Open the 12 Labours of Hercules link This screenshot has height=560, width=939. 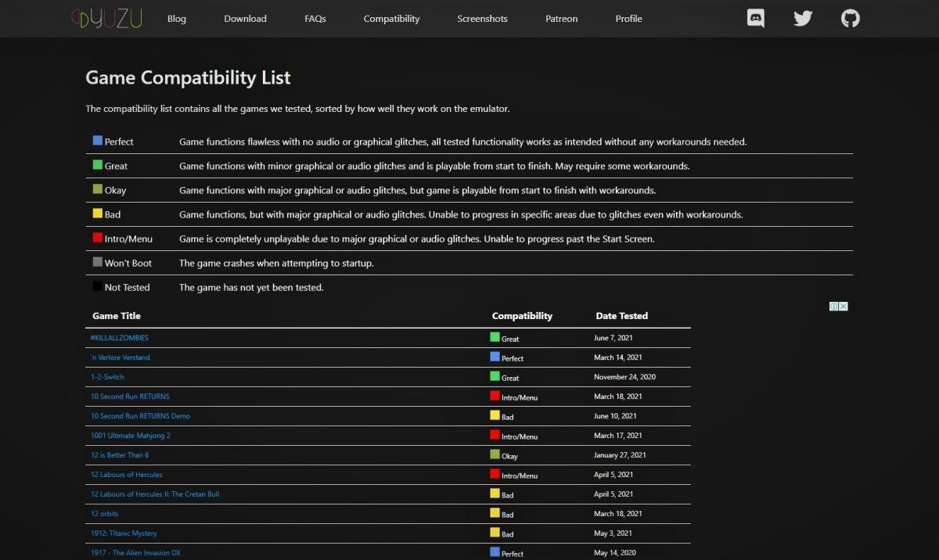tap(127, 475)
